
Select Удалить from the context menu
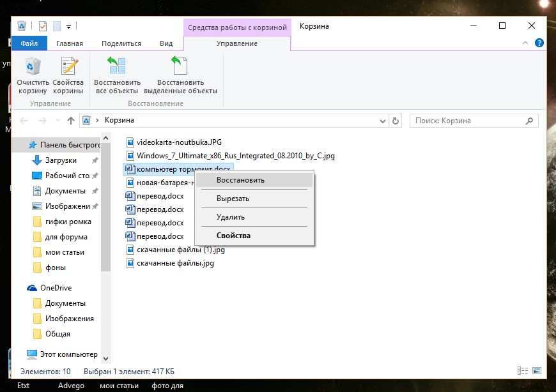tap(231, 217)
